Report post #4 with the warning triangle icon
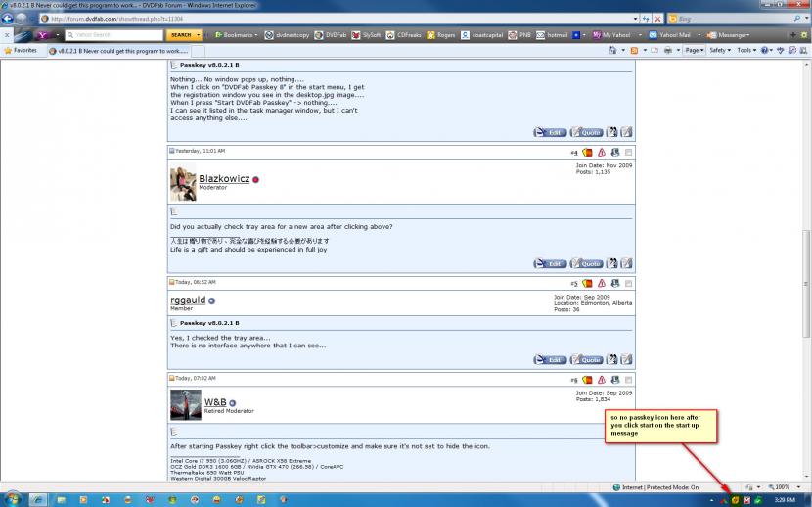The width and height of the screenshot is (812, 507). 602,153
